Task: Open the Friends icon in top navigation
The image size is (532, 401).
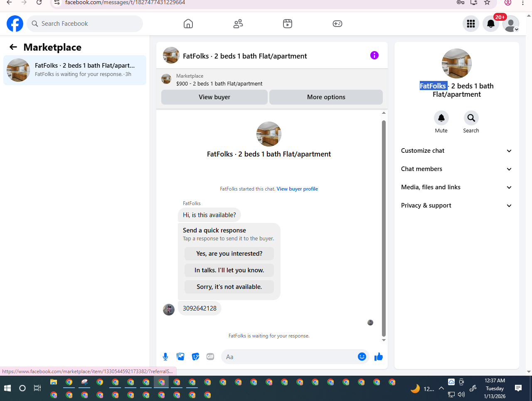Action: [238, 24]
